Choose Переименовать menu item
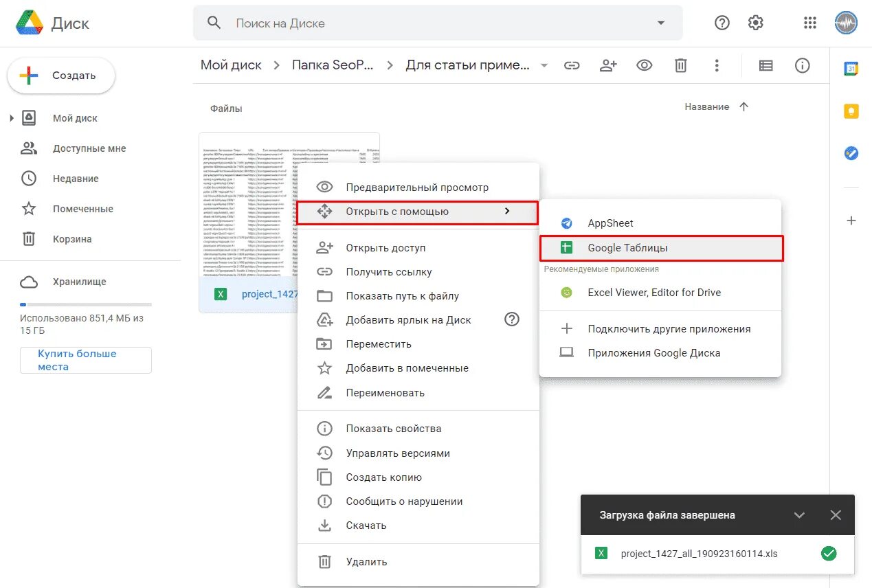 [x=418, y=393]
